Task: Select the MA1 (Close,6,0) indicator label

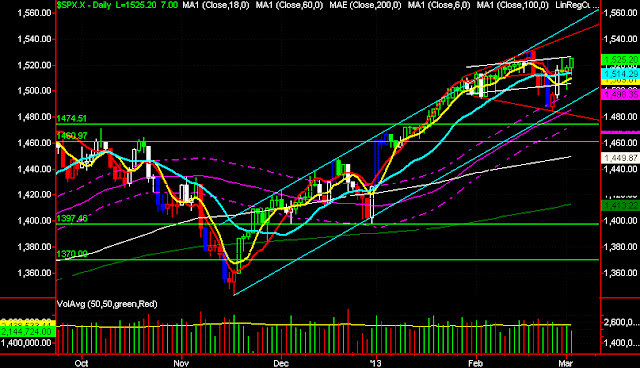Action: click(439, 5)
